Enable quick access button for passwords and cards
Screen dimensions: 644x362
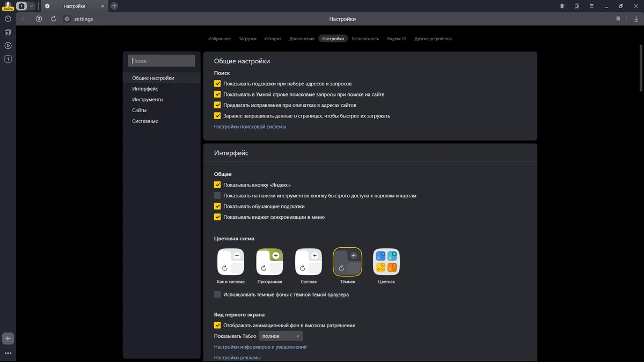(x=217, y=196)
